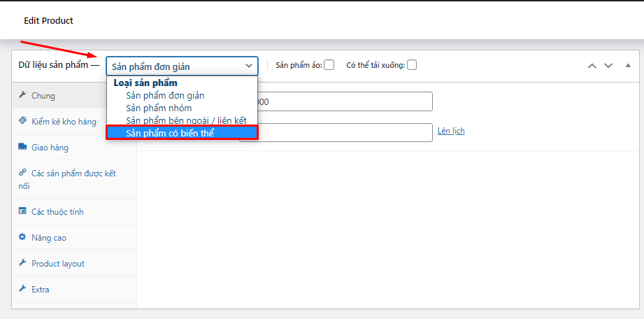Click the Kiểm kê kho hàng inventory icon

pos(22,121)
